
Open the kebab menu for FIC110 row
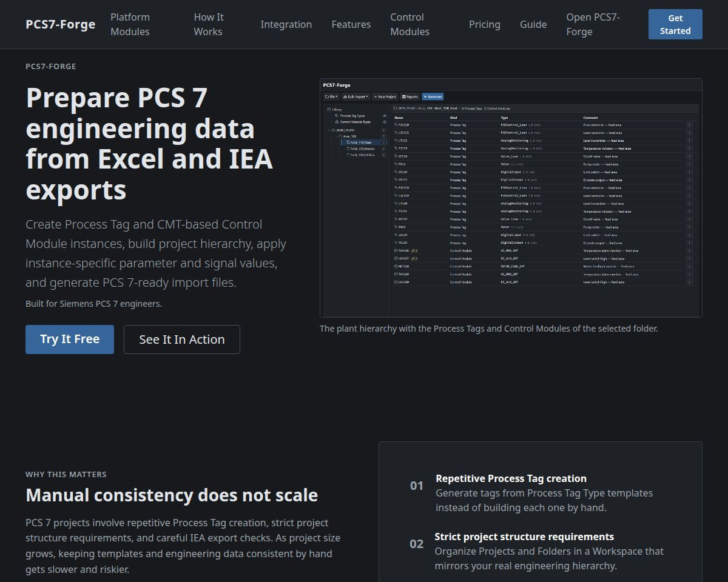click(689, 125)
